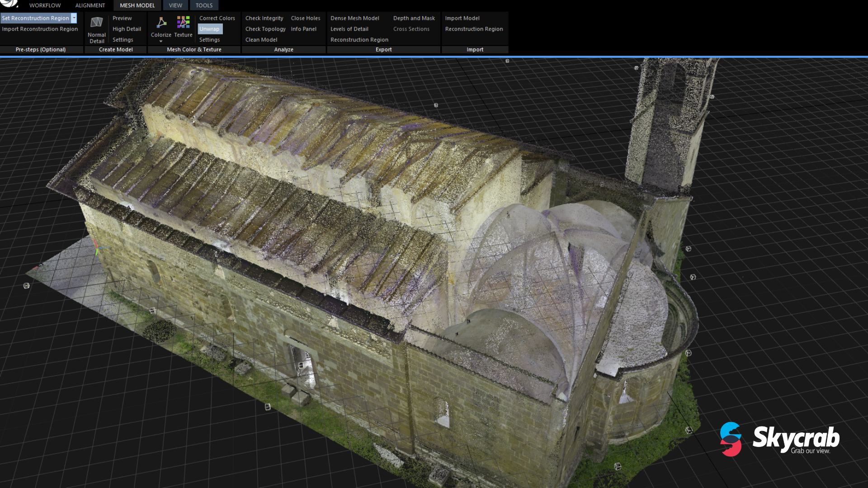The width and height of the screenshot is (868, 488).
Task: Switch to the WORKFLOW tab
Action: pyautogui.click(x=45, y=5)
